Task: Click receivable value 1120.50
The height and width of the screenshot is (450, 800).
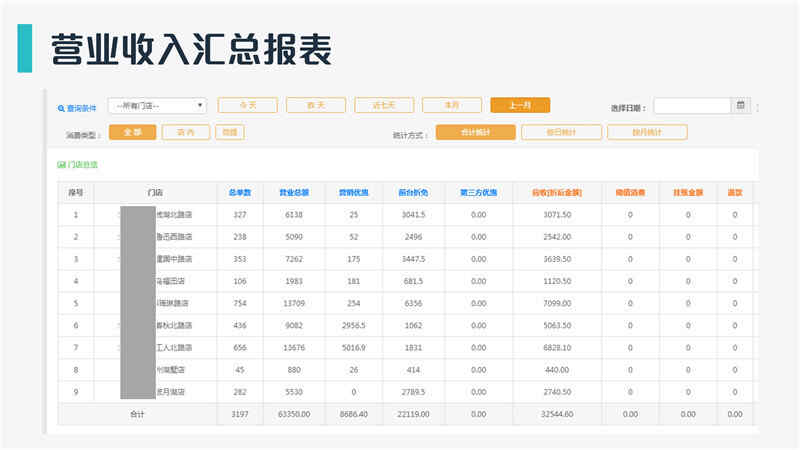Action: pos(557,281)
